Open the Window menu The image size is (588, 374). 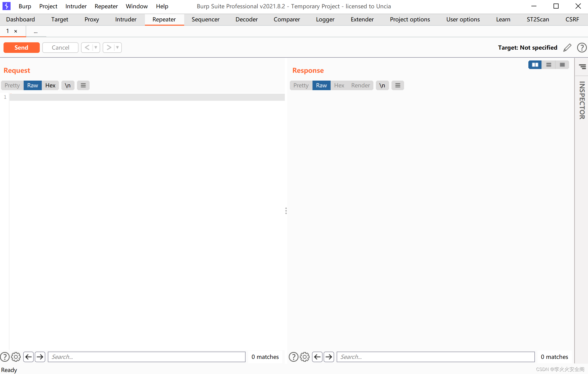[137, 6]
